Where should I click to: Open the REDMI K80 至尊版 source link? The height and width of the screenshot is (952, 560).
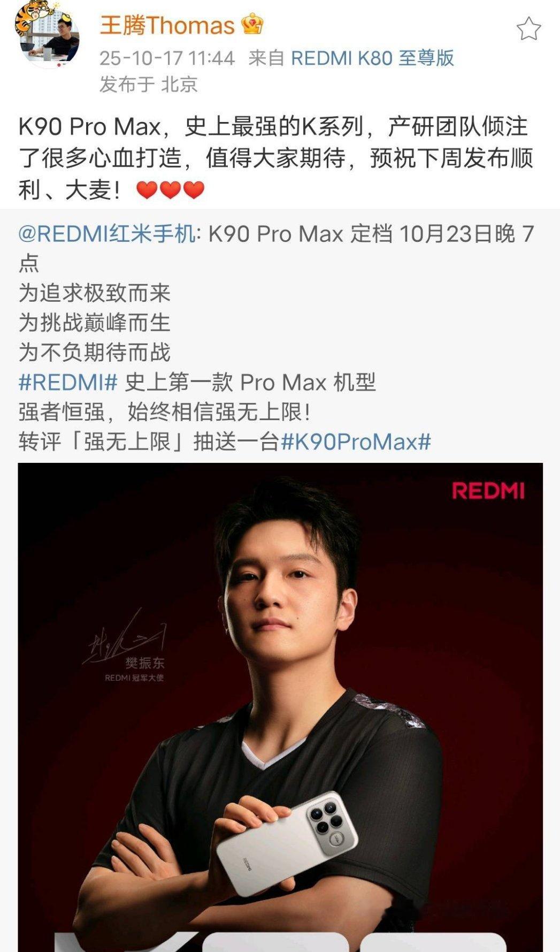pyautogui.click(x=372, y=58)
